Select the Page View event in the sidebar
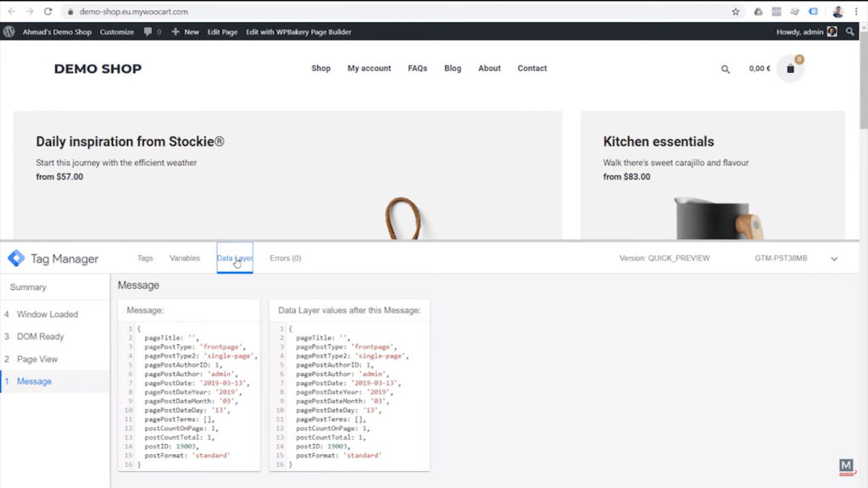The image size is (868, 488). tap(47, 359)
